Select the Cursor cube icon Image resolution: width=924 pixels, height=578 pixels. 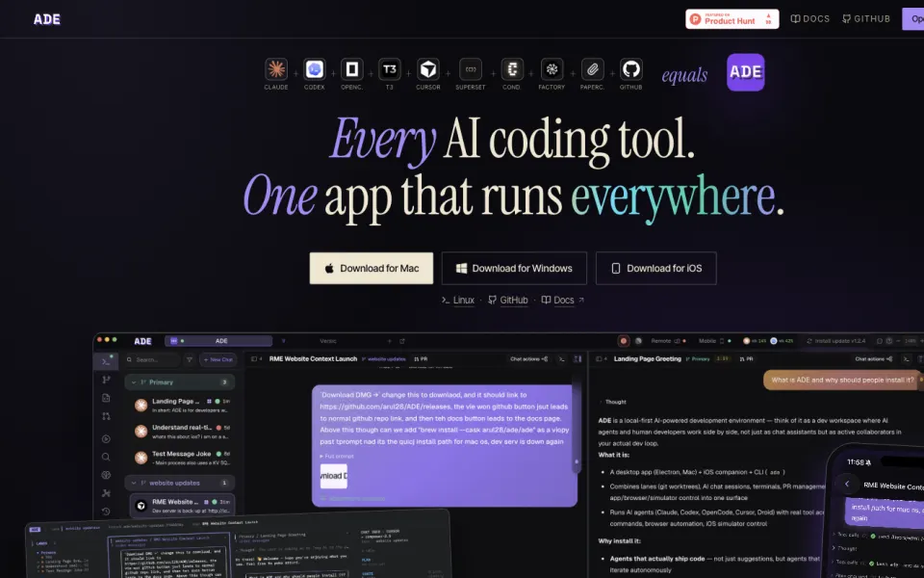(x=428, y=69)
